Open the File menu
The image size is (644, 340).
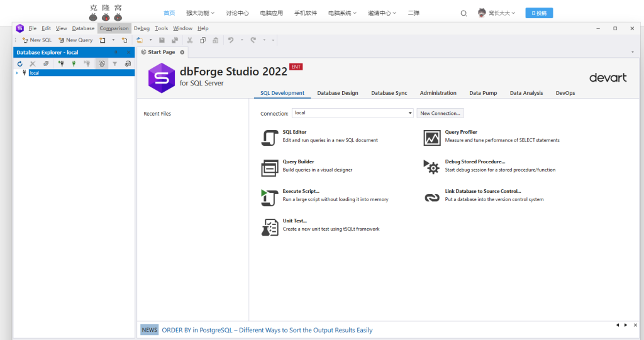point(33,28)
